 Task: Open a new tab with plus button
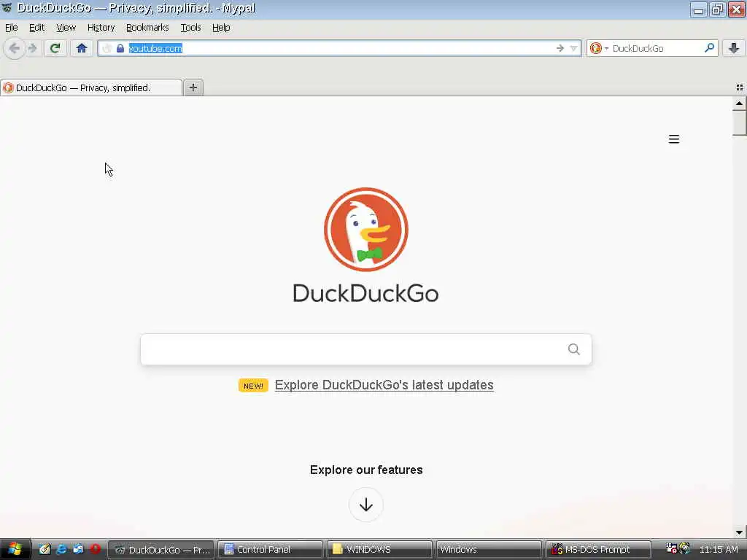(193, 87)
